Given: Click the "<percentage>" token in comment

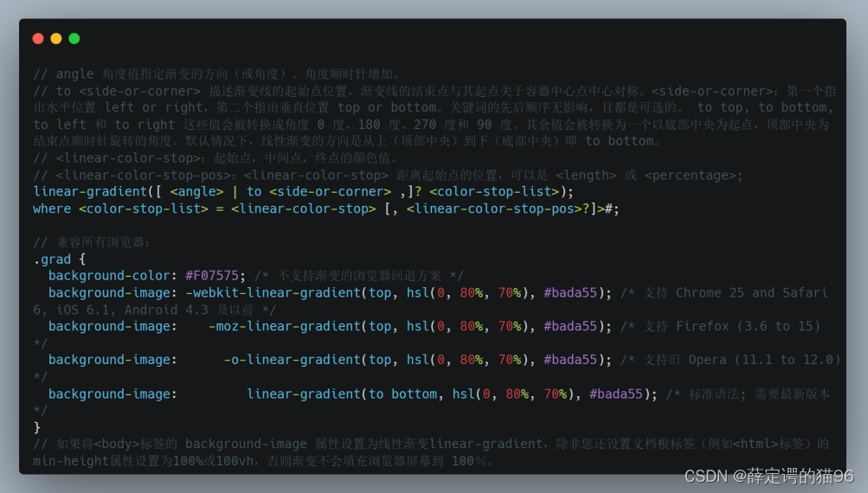Looking at the screenshot, I should 691,176.
